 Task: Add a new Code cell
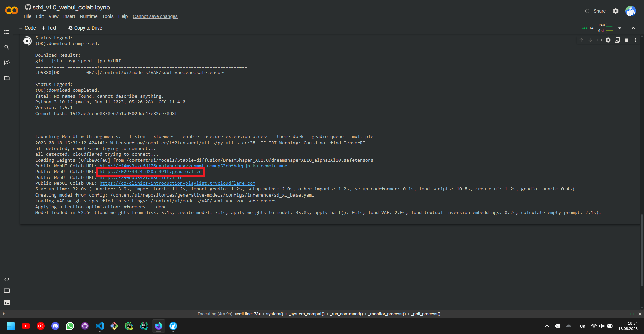(28, 28)
